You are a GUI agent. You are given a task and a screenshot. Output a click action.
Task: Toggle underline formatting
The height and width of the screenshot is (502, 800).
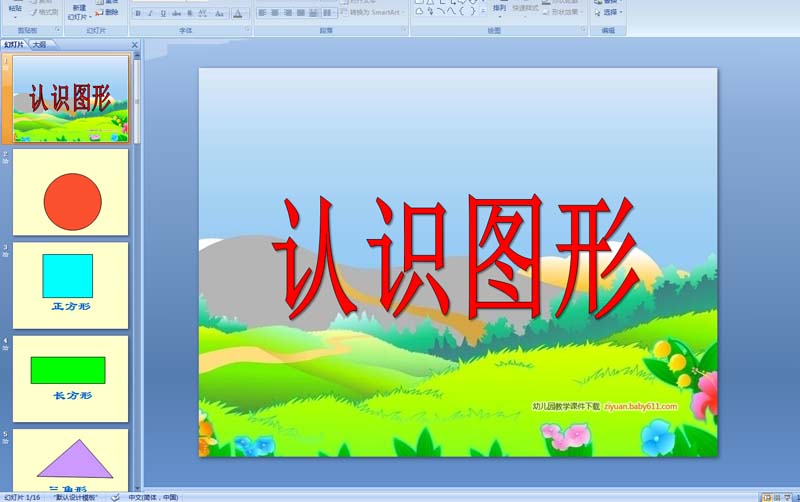[163, 13]
